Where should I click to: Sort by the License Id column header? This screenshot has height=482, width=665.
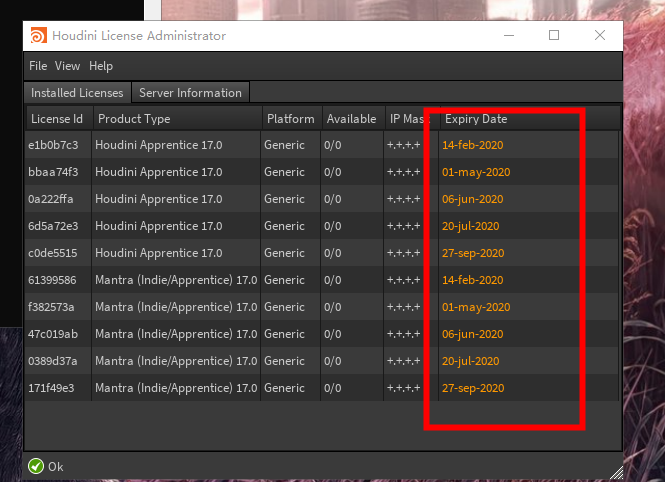click(59, 119)
